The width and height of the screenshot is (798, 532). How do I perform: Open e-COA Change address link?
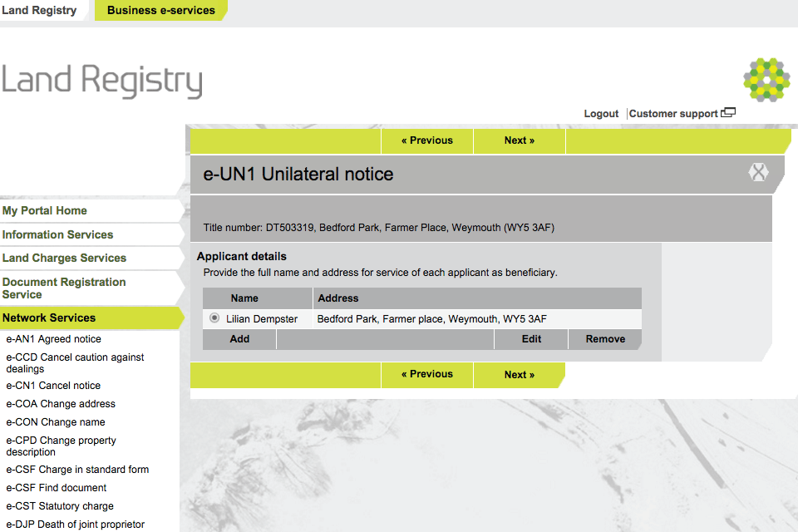pyautogui.click(x=61, y=404)
